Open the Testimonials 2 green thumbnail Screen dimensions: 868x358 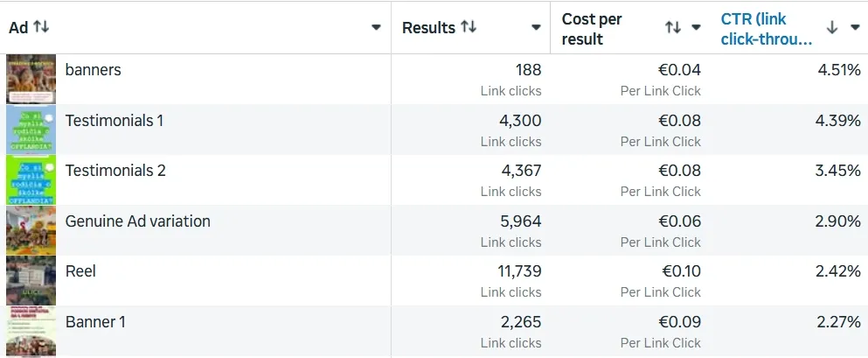pyautogui.click(x=31, y=179)
